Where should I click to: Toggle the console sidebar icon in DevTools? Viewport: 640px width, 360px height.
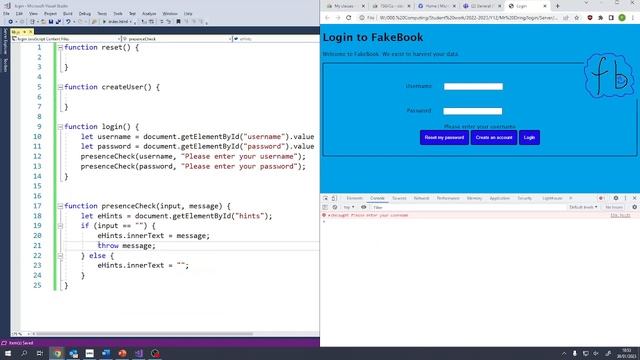[x=325, y=207]
